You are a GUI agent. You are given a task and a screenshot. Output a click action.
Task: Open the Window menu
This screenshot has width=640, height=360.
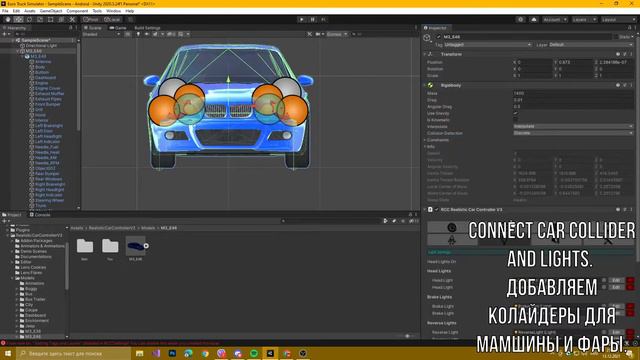113,11
